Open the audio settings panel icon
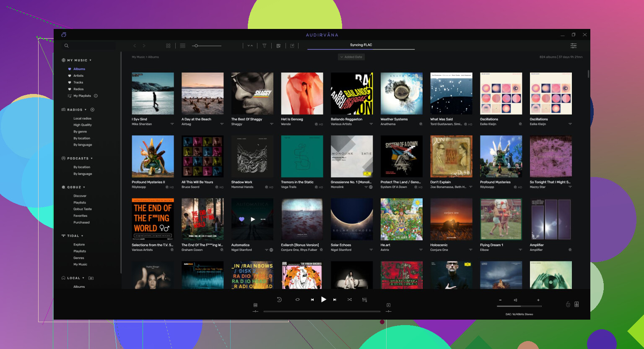The width and height of the screenshot is (644, 349). (573, 46)
